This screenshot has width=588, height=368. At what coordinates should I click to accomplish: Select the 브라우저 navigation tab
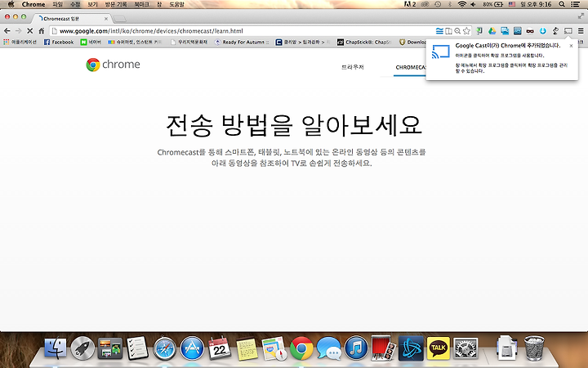(353, 67)
